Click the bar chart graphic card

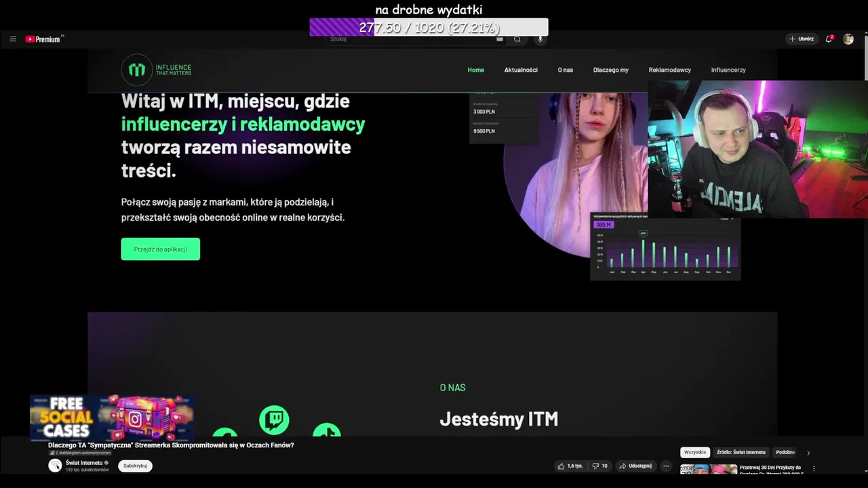pyautogui.click(x=665, y=246)
